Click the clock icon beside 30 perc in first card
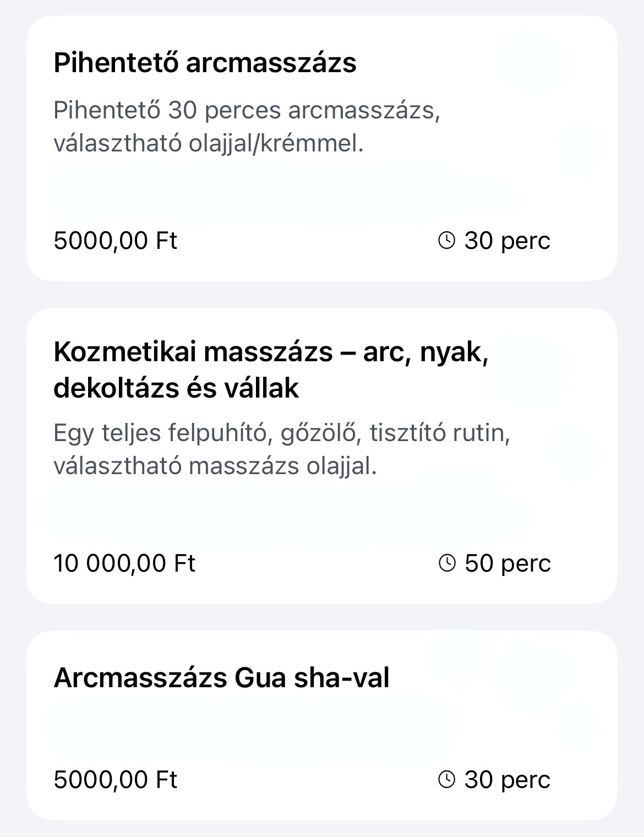The image size is (644, 837). point(446,240)
